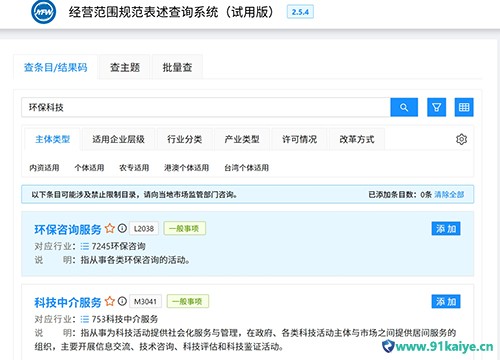Select the 个体适用 filter option
500x360 pixels.
(89, 168)
